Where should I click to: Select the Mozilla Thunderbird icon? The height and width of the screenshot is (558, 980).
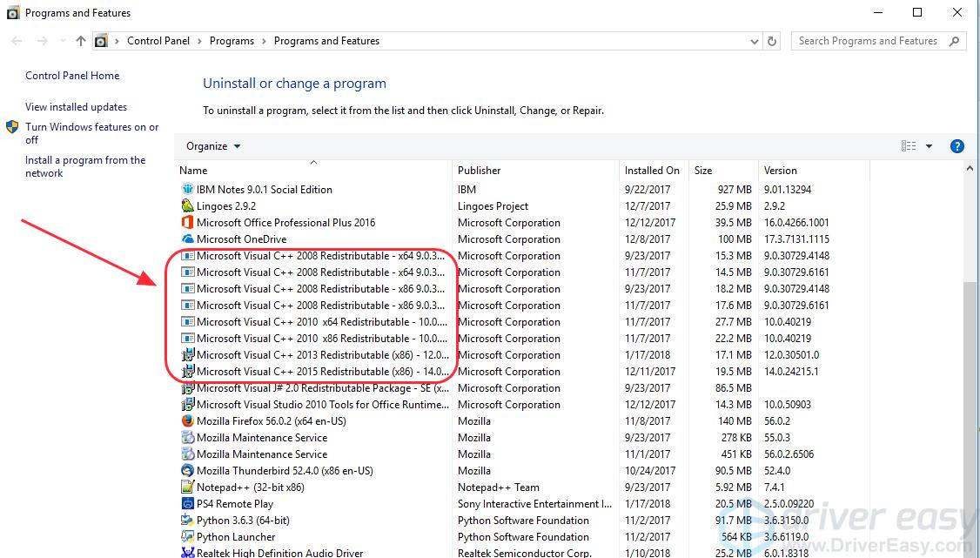pyautogui.click(x=187, y=471)
